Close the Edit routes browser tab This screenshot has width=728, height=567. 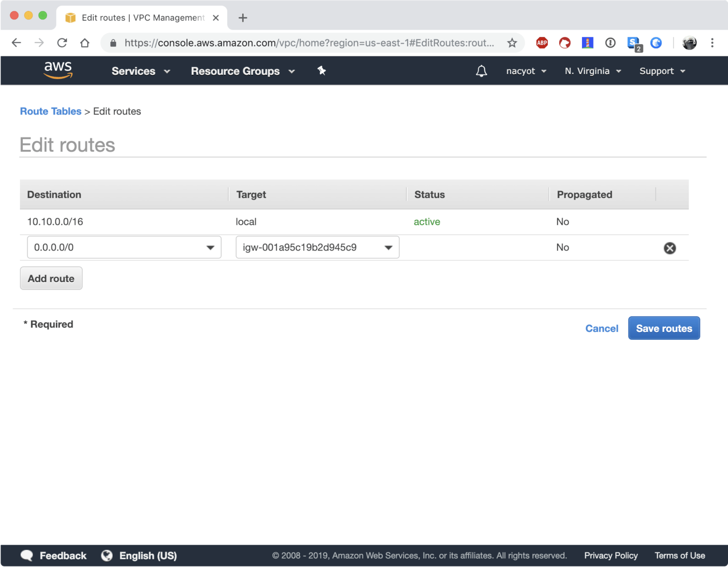[x=216, y=18]
